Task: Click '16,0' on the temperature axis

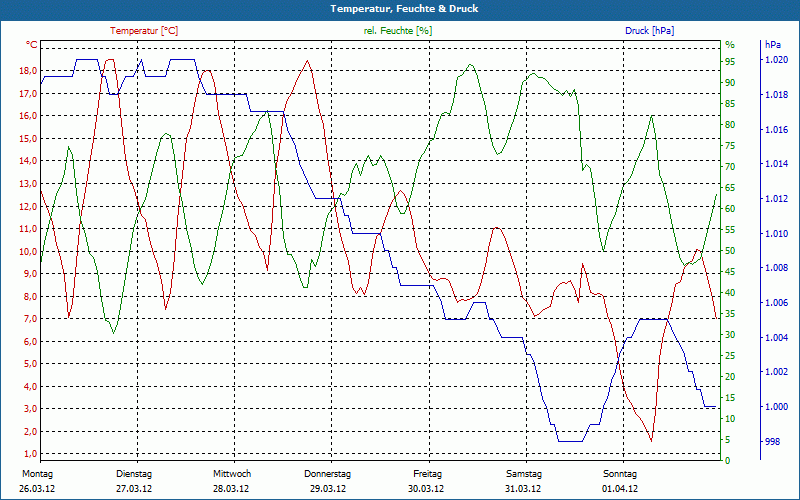Action: tap(29, 116)
